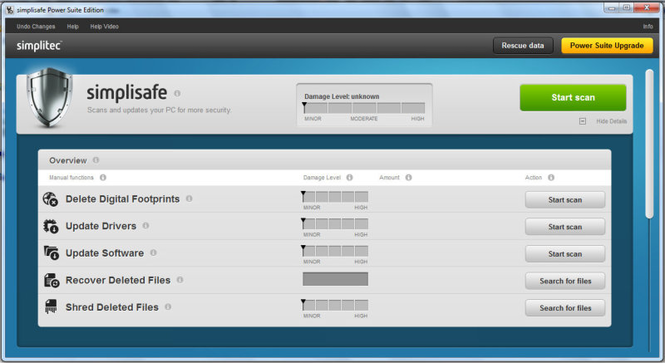
Task: Open the Help Video menu item
Action: 104,26
